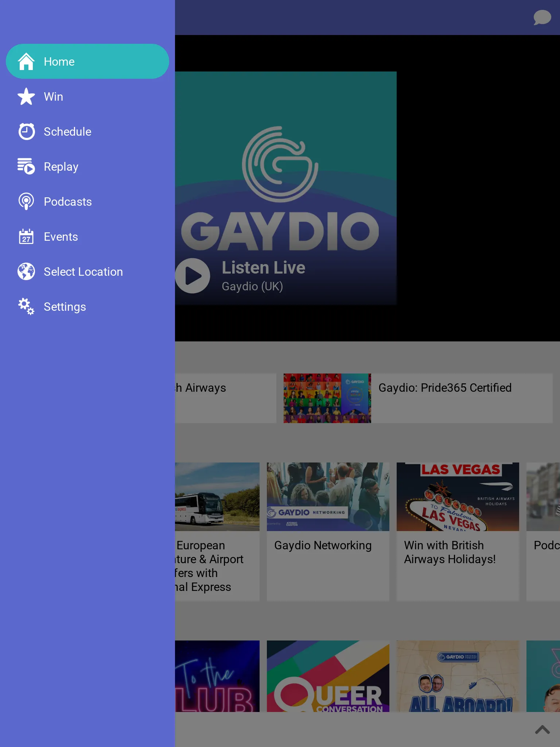
Task: Click the Podcasts broadcast icon
Action: pos(26,201)
